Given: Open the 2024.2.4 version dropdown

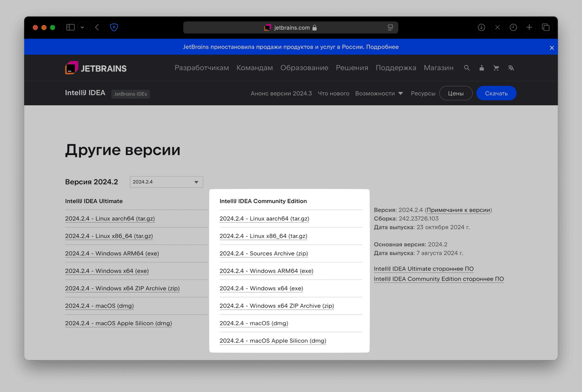Looking at the screenshot, I should pos(166,182).
